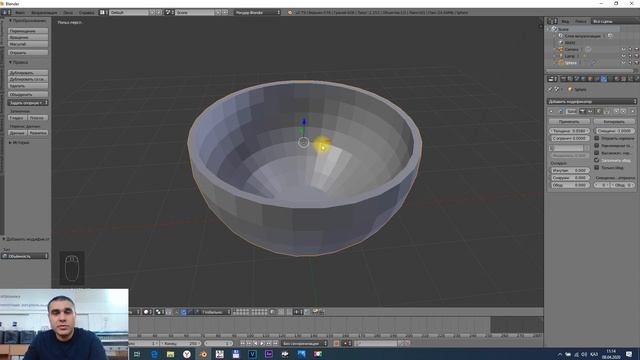Open the Constraints properties tab
The image size is (640, 360).
pos(597,79)
